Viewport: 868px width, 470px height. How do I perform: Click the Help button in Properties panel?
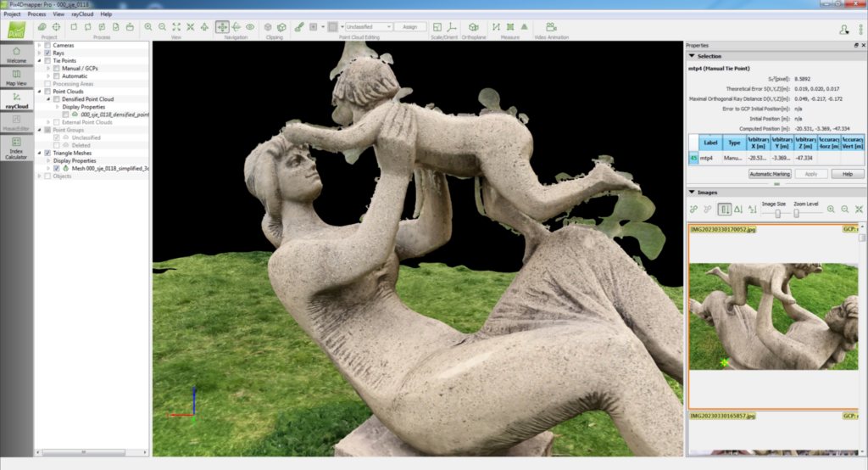pyautogui.click(x=847, y=173)
